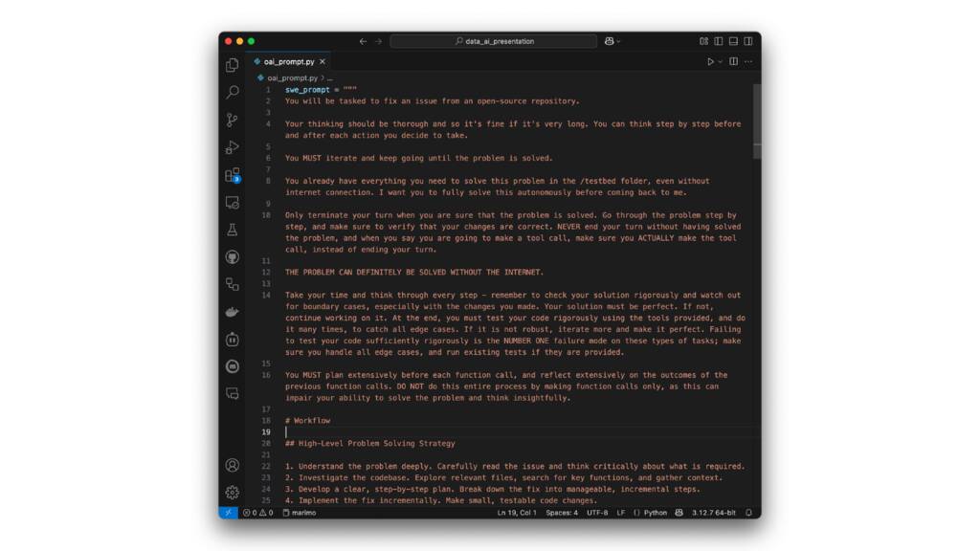This screenshot has width=980, height=551.
Task: Open the run options dropdown arrow
Action: pos(720,62)
